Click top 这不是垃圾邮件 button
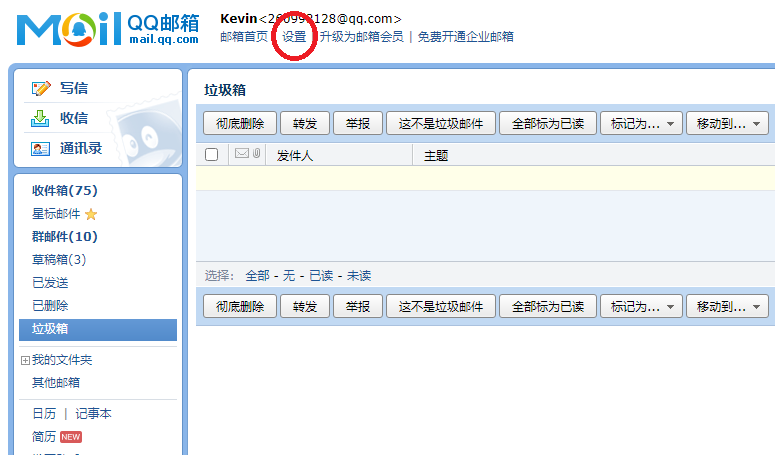Viewport: 775px width, 455px height. point(440,123)
